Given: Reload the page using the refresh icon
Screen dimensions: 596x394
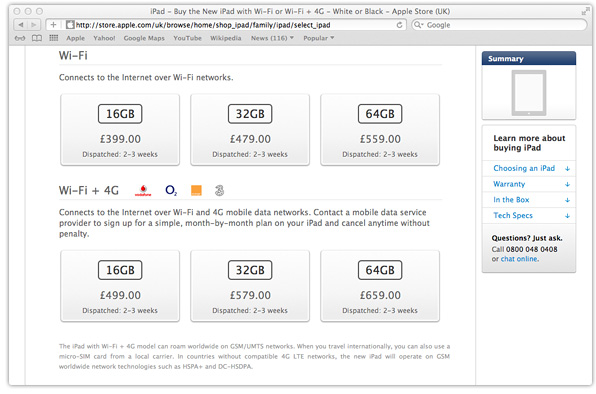Looking at the screenshot, I should [399, 25].
